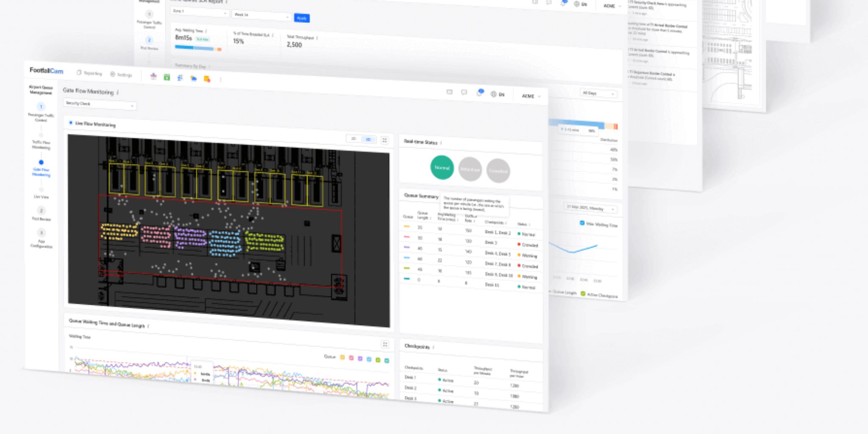Click the yellow note module icon
868x434 pixels.
pyautogui.click(x=207, y=79)
